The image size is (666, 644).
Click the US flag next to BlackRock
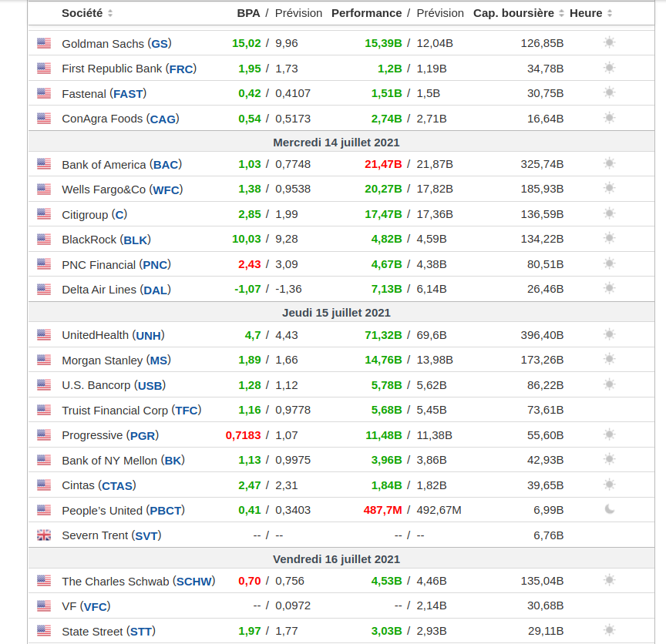(x=44, y=239)
